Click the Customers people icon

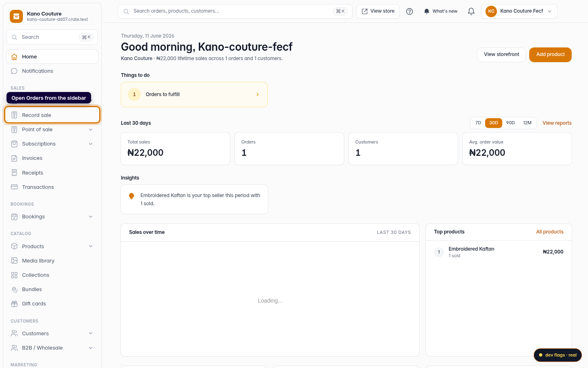pos(14,333)
